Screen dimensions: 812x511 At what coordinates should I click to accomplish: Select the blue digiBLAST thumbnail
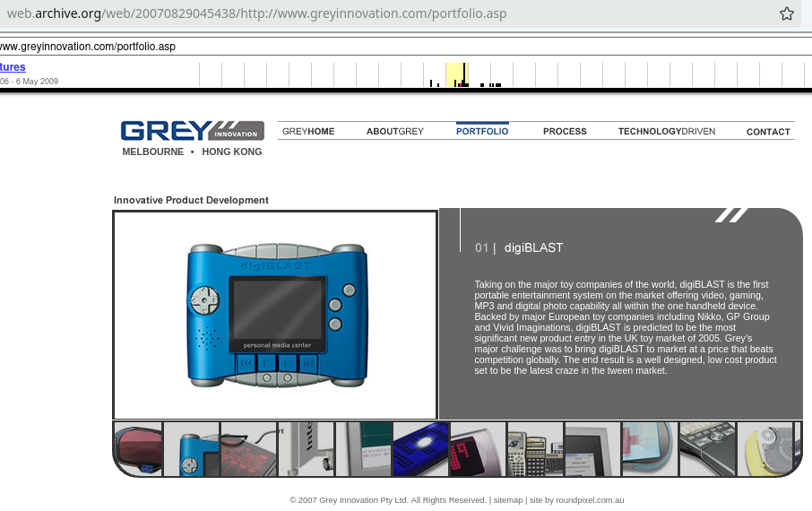pos(192,449)
